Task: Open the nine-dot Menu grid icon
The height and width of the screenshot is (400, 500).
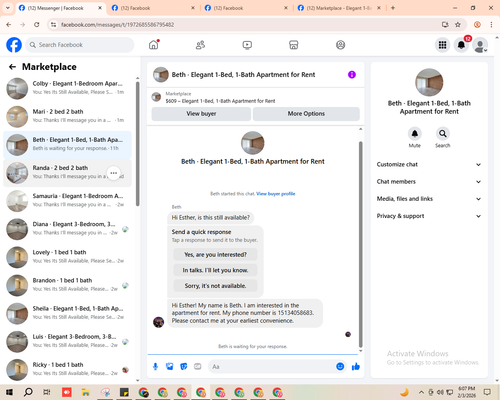Action: [442, 45]
